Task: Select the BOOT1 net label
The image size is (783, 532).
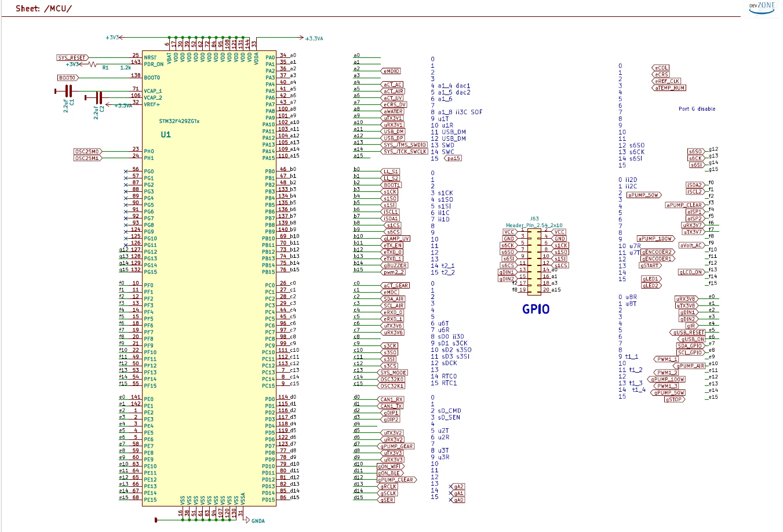Action: pos(392,185)
